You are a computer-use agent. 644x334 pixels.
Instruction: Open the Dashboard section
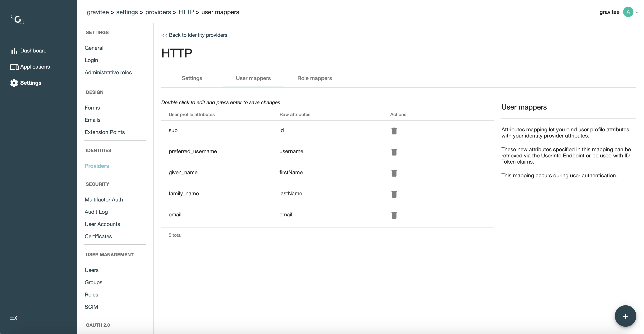33,51
